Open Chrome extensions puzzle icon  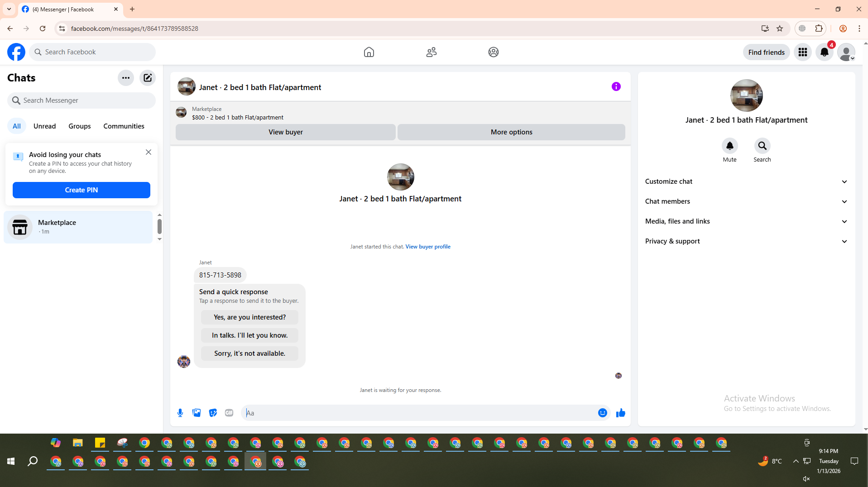tap(819, 29)
